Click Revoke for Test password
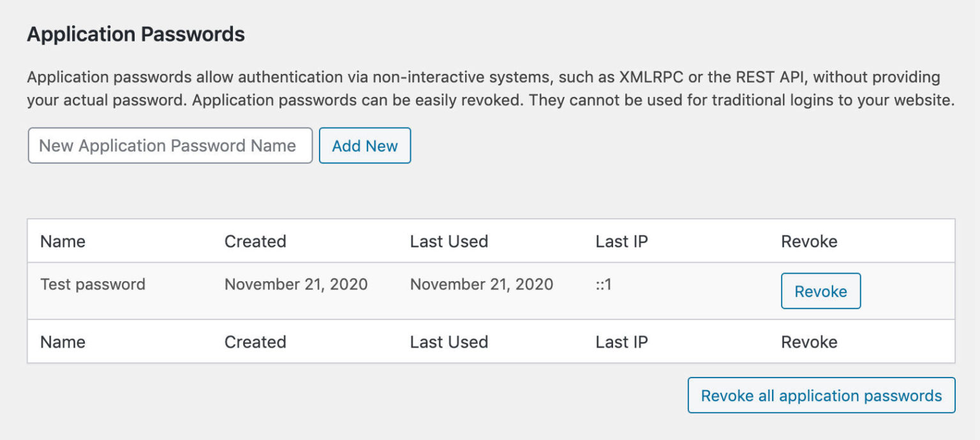The height and width of the screenshot is (440, 980). [820, 291]
